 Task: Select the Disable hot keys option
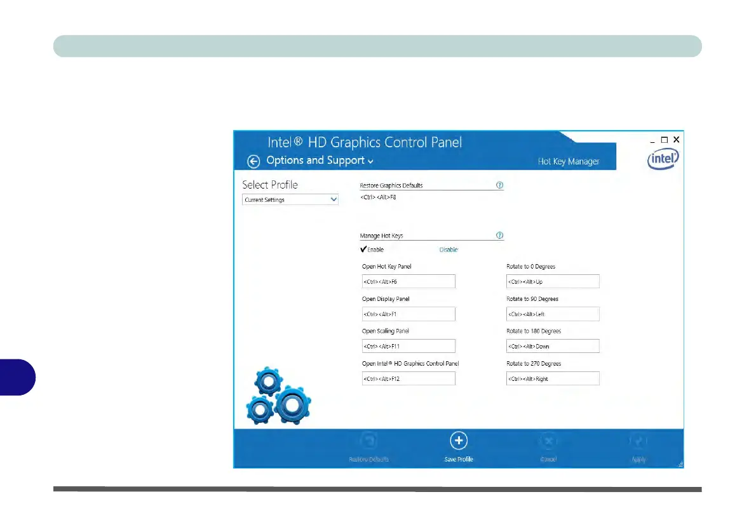click(449, 249)
